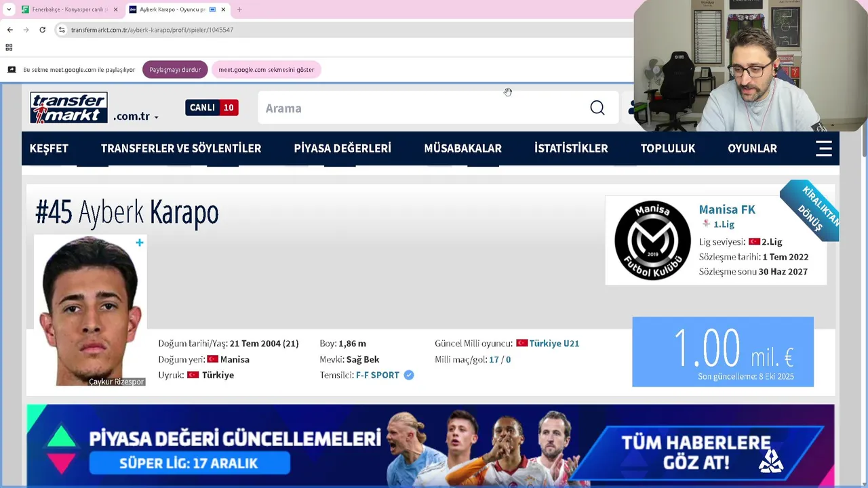
Task: Open the apps grid icon in bookmarks bar
Action: [9, 47]
